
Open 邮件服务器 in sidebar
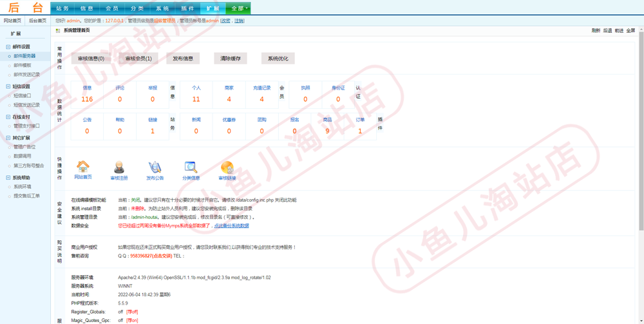click(24, 56)
